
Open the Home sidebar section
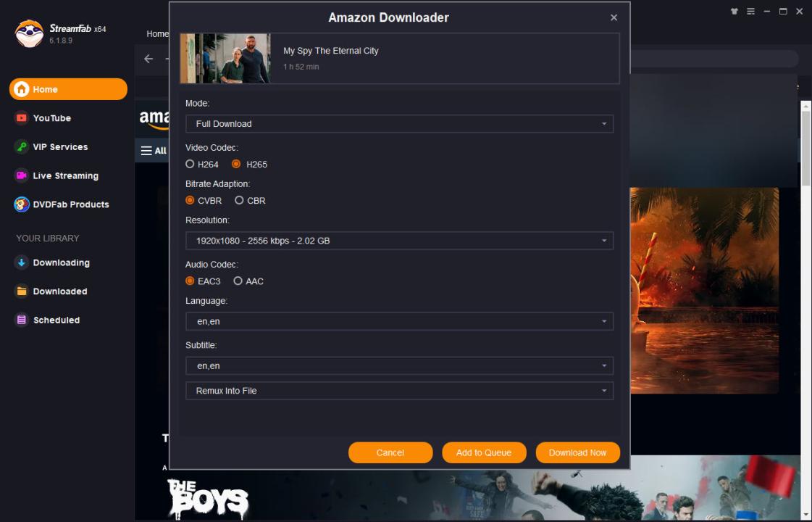tap(68, 89)
